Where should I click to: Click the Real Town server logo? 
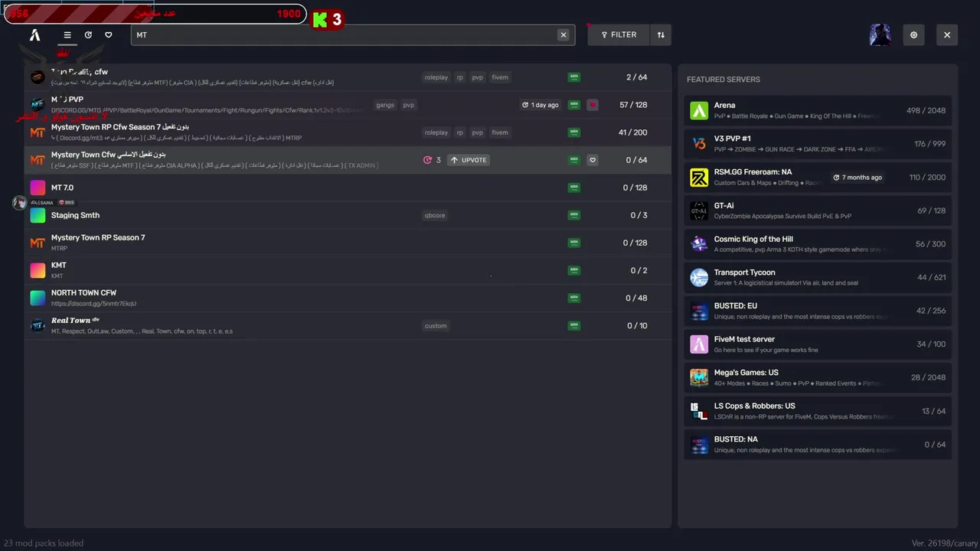pos(38,325)
